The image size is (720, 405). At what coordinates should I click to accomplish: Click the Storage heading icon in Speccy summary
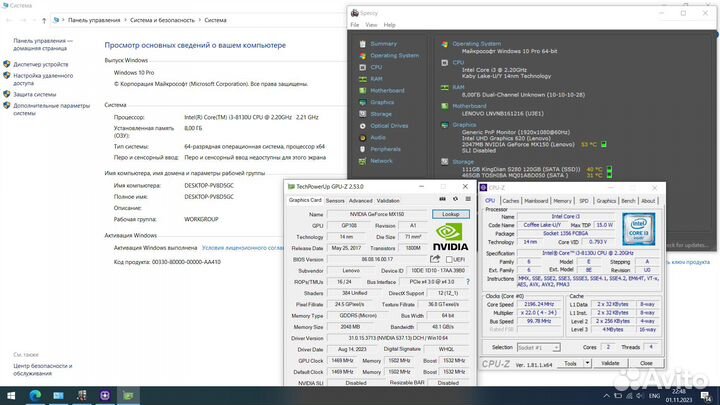coord(444,162)
